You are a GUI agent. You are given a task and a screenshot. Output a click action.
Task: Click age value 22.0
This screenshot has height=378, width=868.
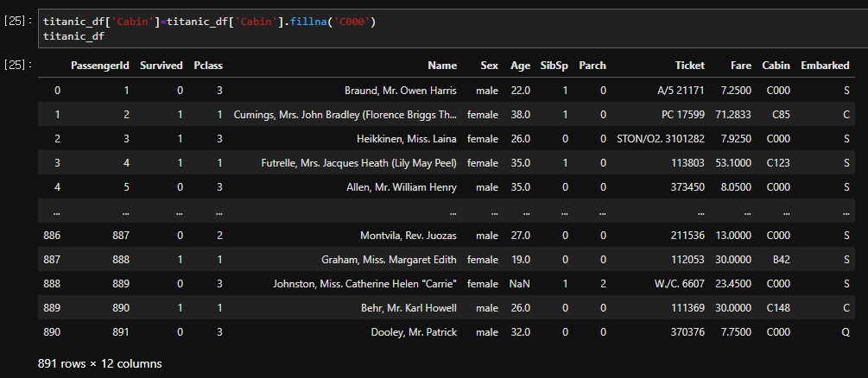pyautogui.click(x=520, y=91)
